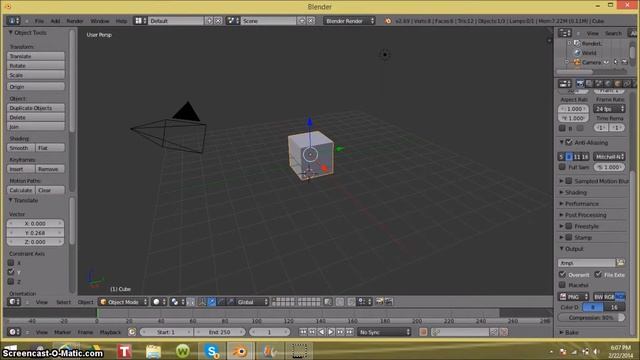Click the Insert keyframe button

(x=21, y=169)
